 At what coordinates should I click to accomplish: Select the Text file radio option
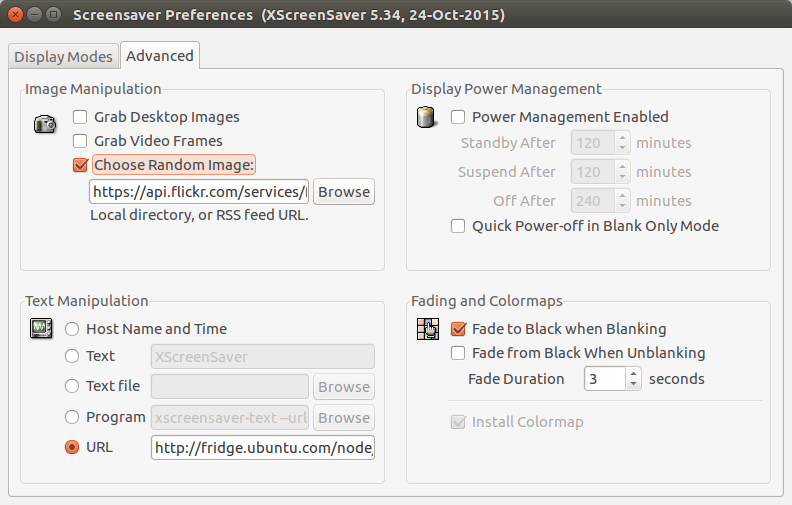pos(72,386)
